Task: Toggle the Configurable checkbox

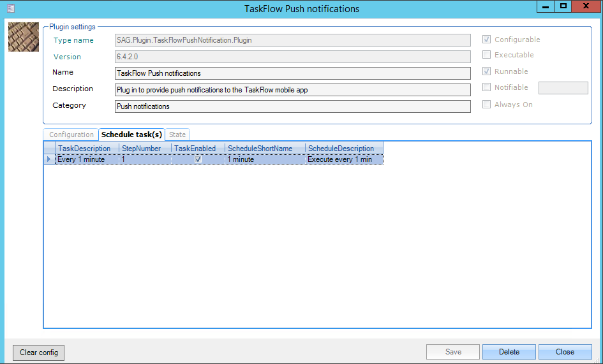Action: click(486, 40)
